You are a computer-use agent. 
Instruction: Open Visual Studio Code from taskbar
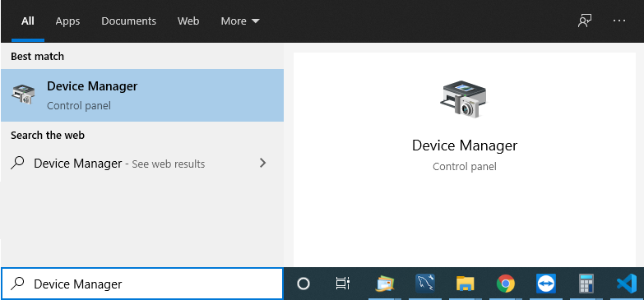627,284
